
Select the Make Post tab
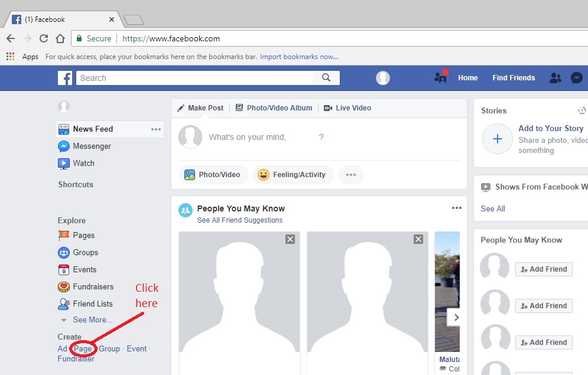[200, 108]
